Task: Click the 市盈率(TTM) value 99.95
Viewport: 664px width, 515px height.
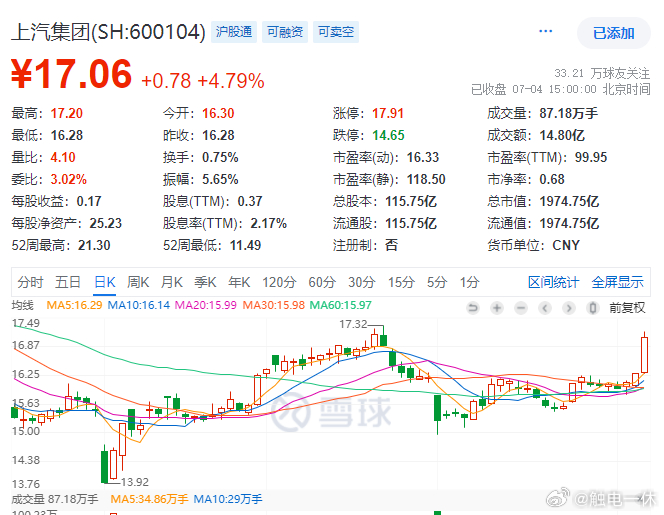Action: 591,158
